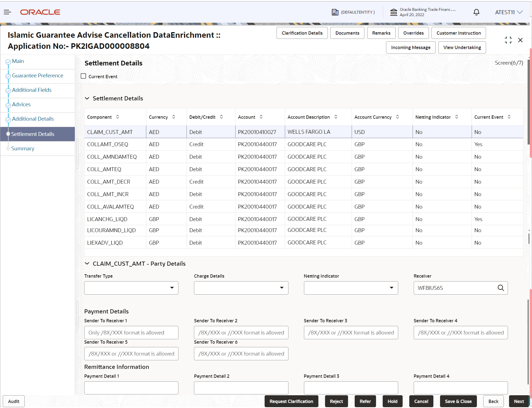Viewport: 532px width, 408px height.
Task: Sort by Netting Indicator column
Action: (457, 117)
